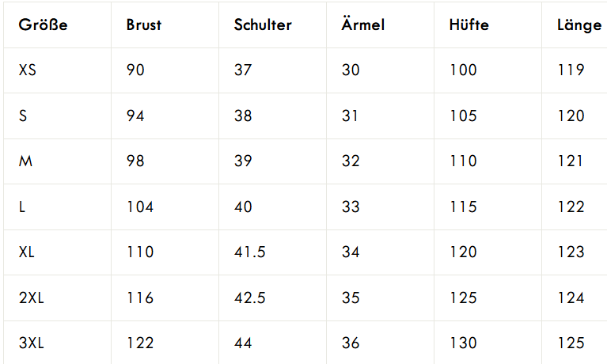
Task: Click the Hüfte column header
Action: pyautogui.click(x=469, y=25)
